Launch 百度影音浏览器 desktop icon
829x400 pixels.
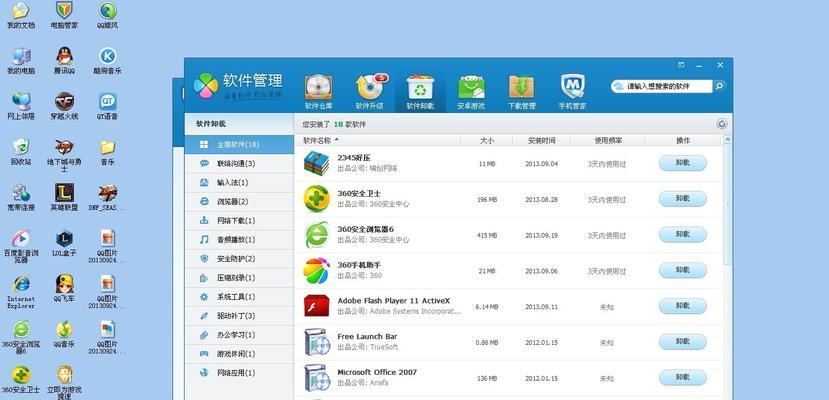[x=21, y=246]
